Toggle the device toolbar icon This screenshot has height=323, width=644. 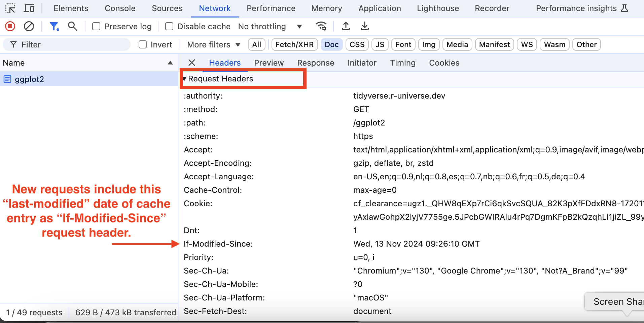[x=29, y=8]
